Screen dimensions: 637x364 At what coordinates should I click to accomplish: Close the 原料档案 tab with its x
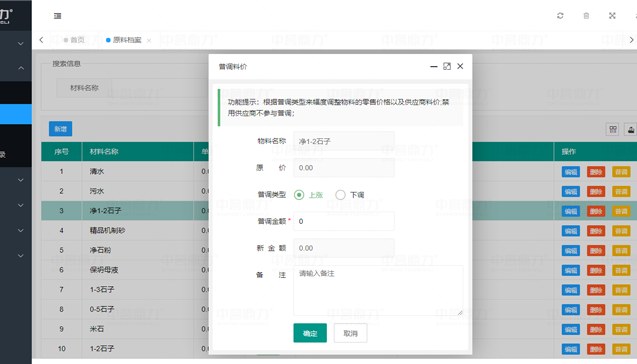[149, 40]
